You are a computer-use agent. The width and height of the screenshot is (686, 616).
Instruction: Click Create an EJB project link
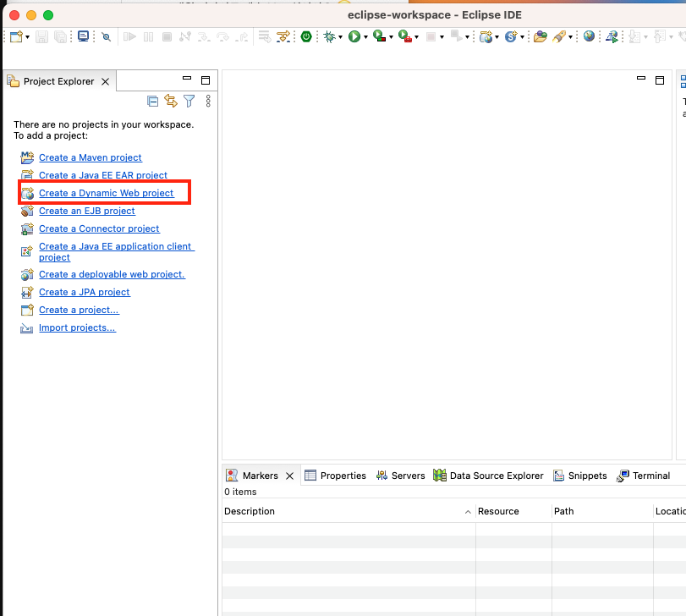(87, 212)
